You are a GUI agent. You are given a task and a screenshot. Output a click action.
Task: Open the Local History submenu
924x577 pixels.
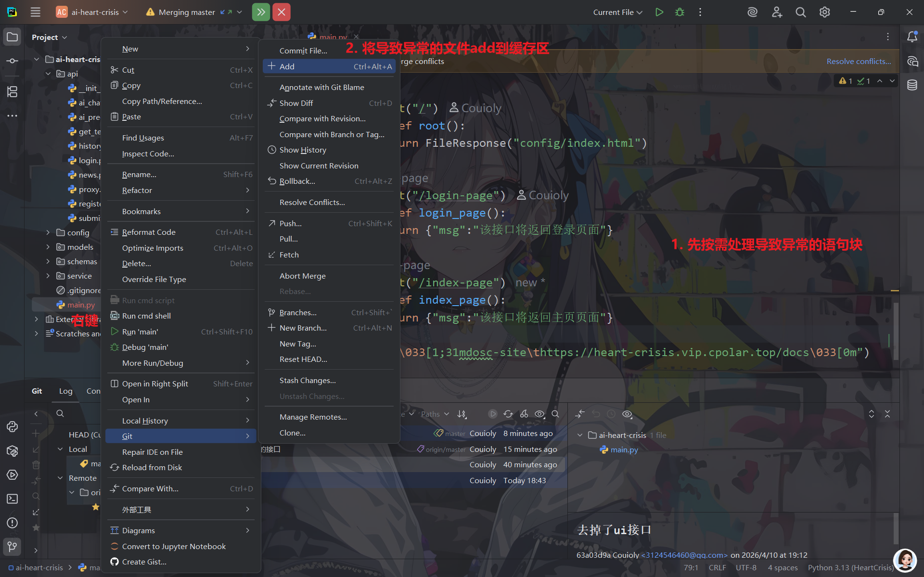pyautogui.click(x=181, y=421)
